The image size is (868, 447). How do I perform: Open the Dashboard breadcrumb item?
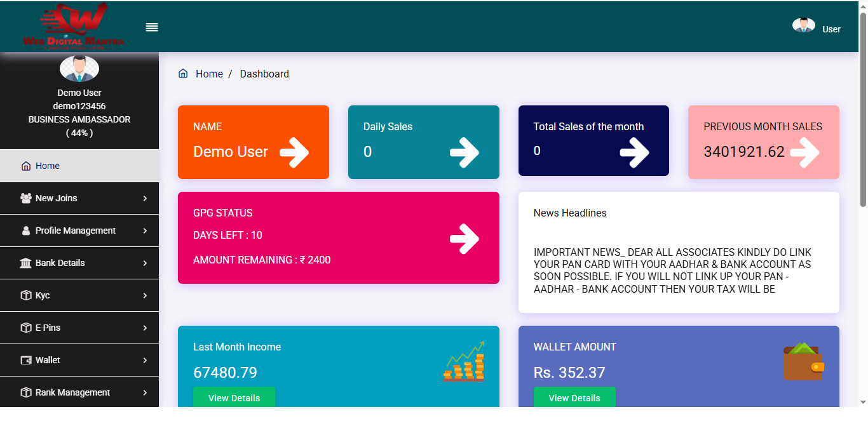[x=264, y=74]
